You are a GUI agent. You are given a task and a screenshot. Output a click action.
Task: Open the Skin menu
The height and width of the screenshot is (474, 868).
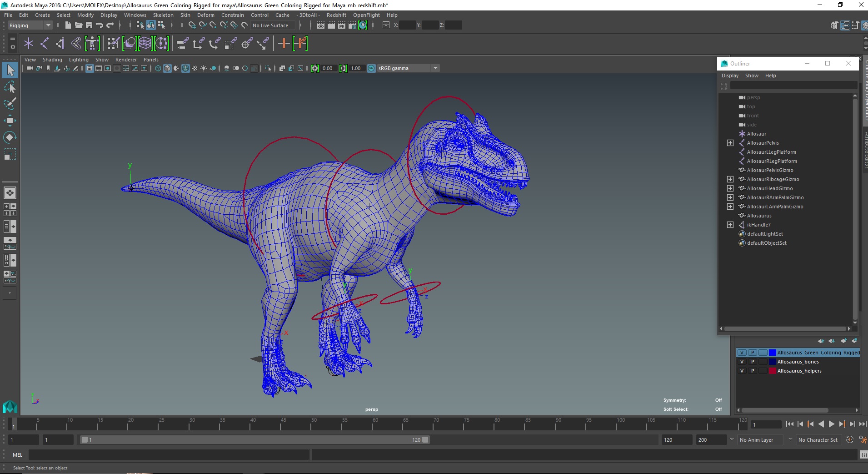tap(185, 15)
